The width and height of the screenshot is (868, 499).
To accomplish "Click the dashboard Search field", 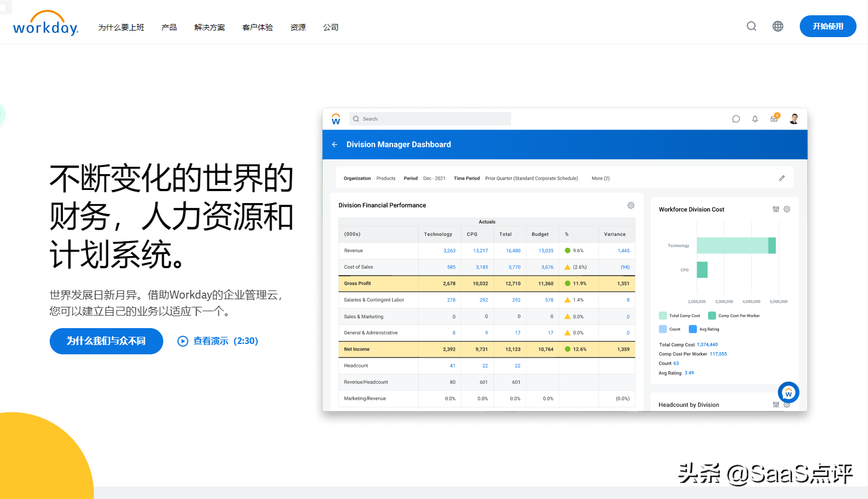I will pos(430,119).
